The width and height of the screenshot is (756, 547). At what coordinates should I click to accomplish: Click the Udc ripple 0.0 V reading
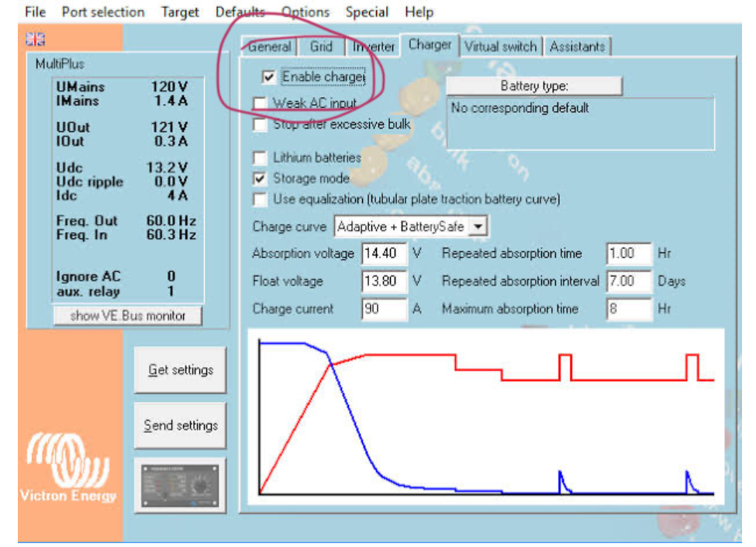coord(123,182)
